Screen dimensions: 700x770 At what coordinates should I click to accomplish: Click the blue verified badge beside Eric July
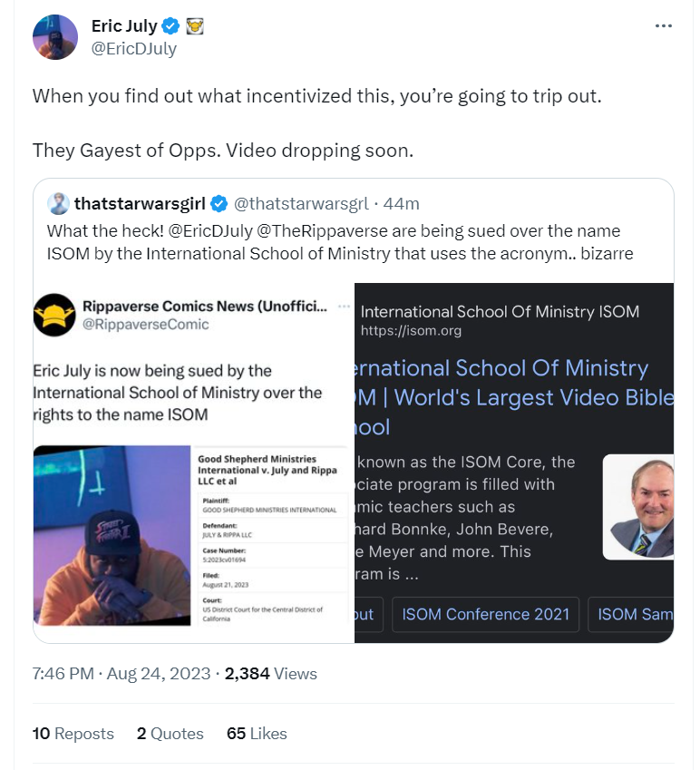click(170, 27)
